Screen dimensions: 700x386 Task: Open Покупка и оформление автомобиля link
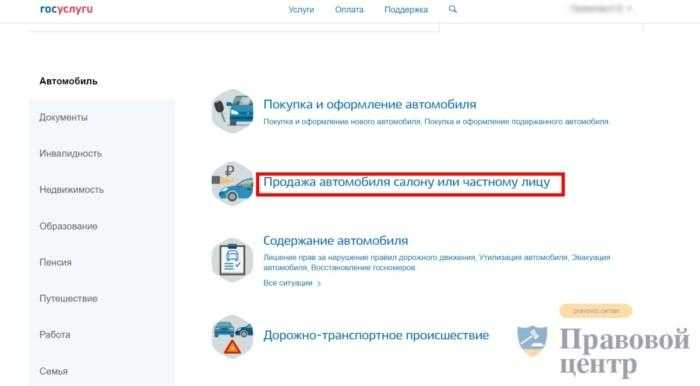(370, 104)
